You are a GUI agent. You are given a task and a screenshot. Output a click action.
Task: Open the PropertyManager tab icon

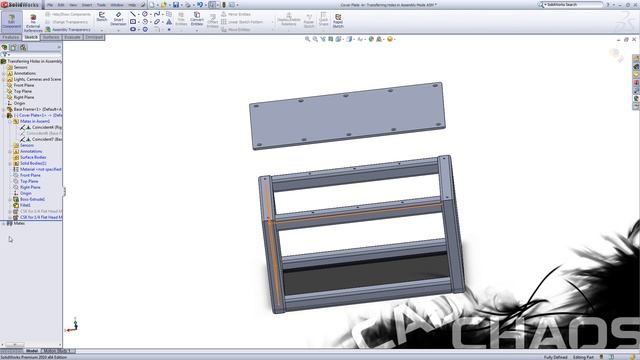13,47
